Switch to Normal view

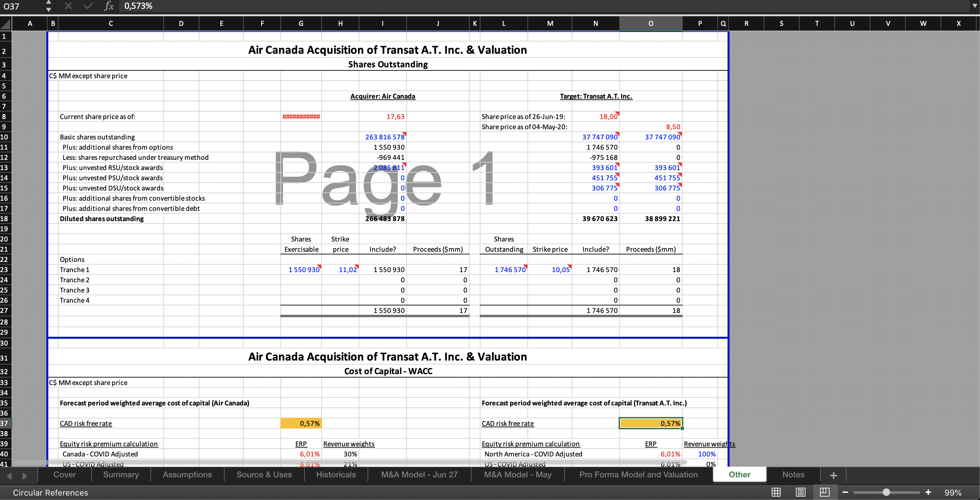[776, 493]
